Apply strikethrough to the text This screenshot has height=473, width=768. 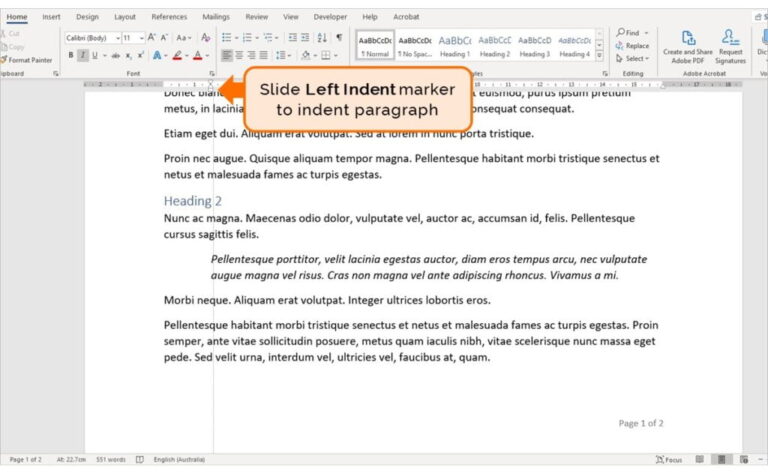tap(116, 55)
